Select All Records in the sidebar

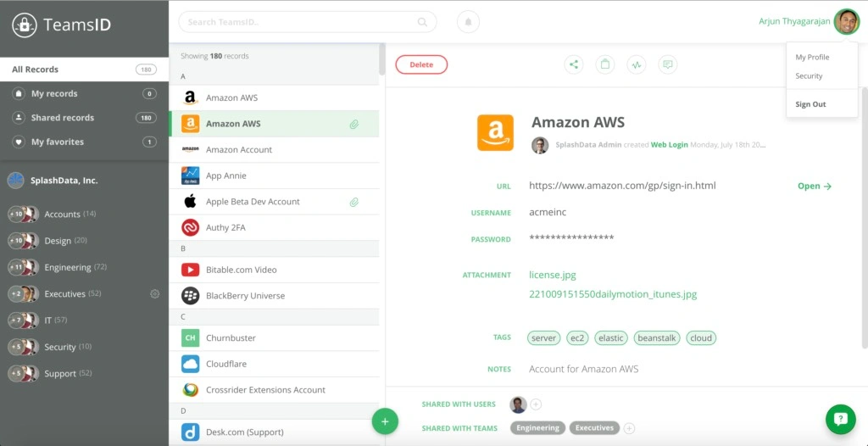(84, 70)
